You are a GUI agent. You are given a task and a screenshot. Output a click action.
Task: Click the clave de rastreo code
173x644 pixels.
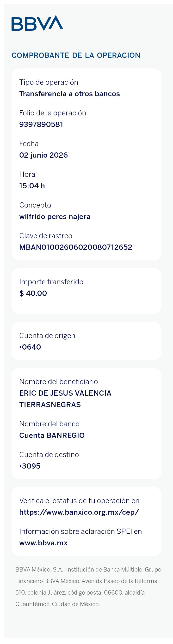click(x=76, y=247)
